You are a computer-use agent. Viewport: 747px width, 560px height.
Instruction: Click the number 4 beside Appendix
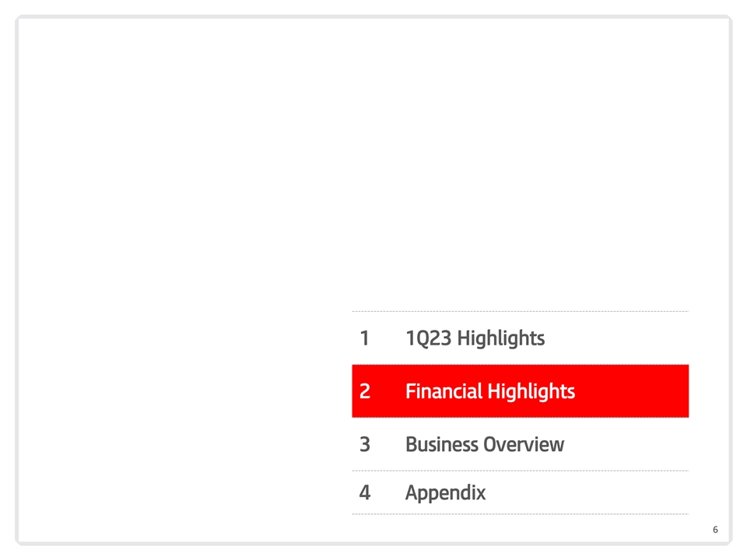coord(365,492)
